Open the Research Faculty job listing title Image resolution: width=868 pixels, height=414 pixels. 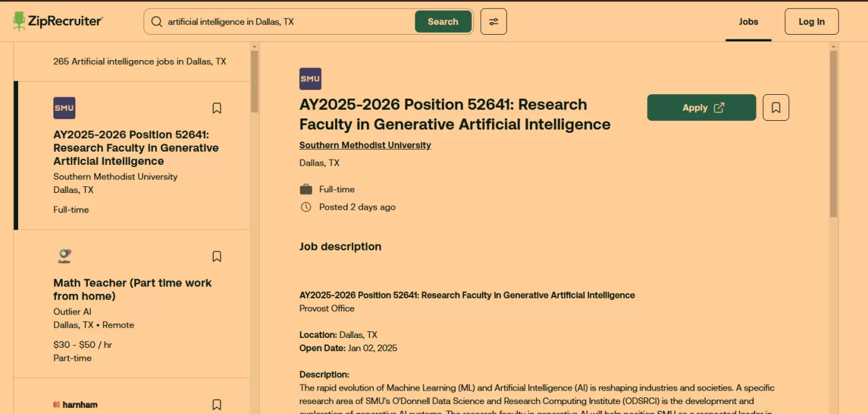click(x=136, y=148)
